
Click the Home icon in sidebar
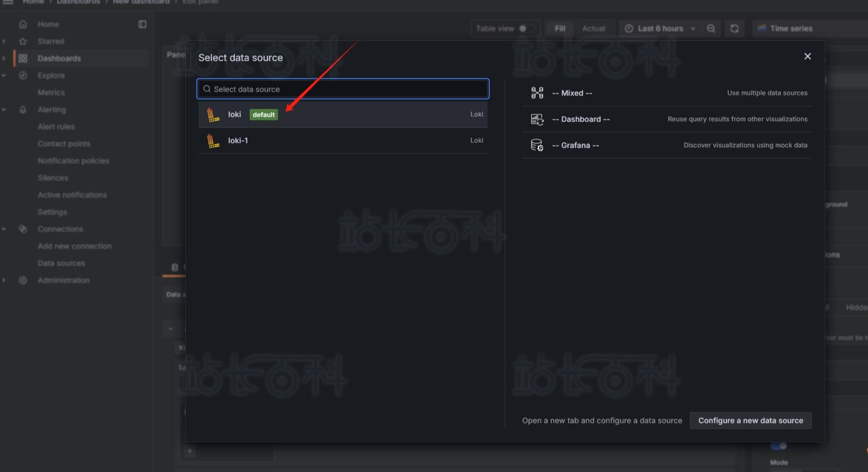pos(23,25)
